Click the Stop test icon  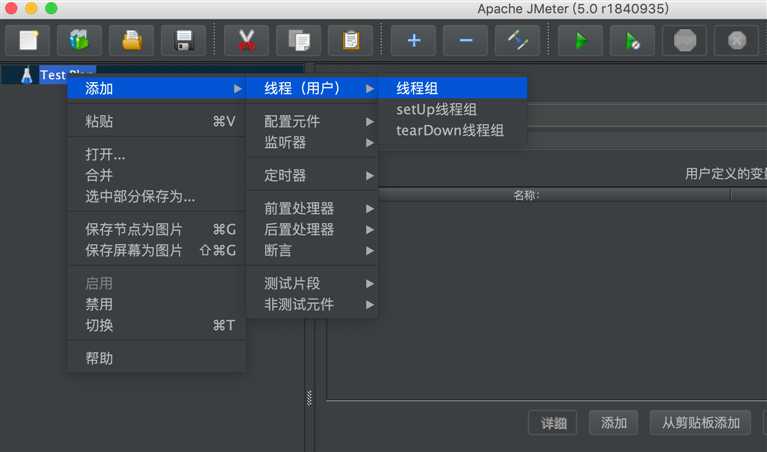click(685, 40)
